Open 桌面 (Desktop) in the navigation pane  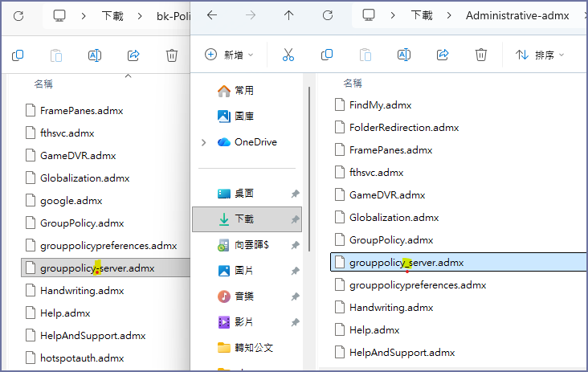pos(244,194)
